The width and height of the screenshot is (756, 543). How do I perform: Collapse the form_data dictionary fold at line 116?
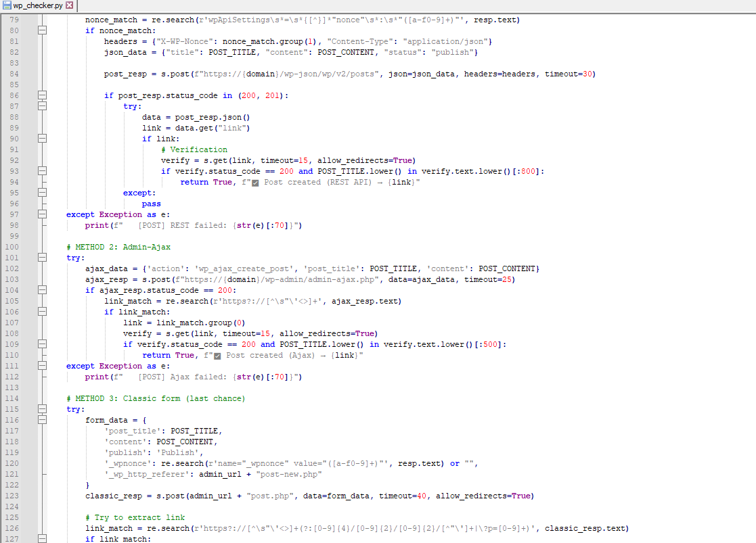pyautogui.click(x=43, y=420)
